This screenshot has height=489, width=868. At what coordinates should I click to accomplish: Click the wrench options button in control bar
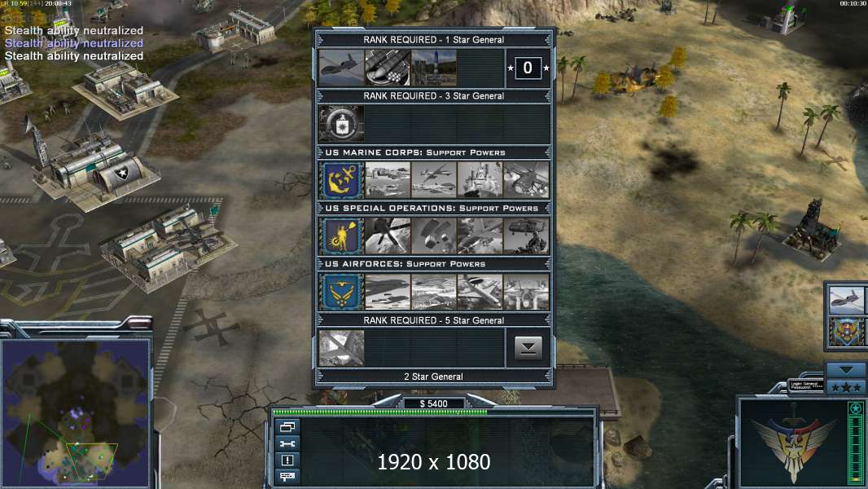coord(287,443)
